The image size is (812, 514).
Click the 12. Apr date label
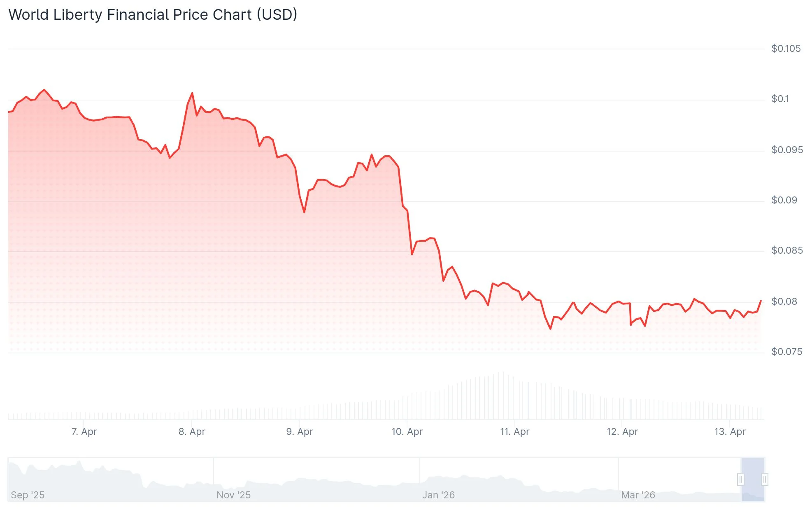[622, 432]
